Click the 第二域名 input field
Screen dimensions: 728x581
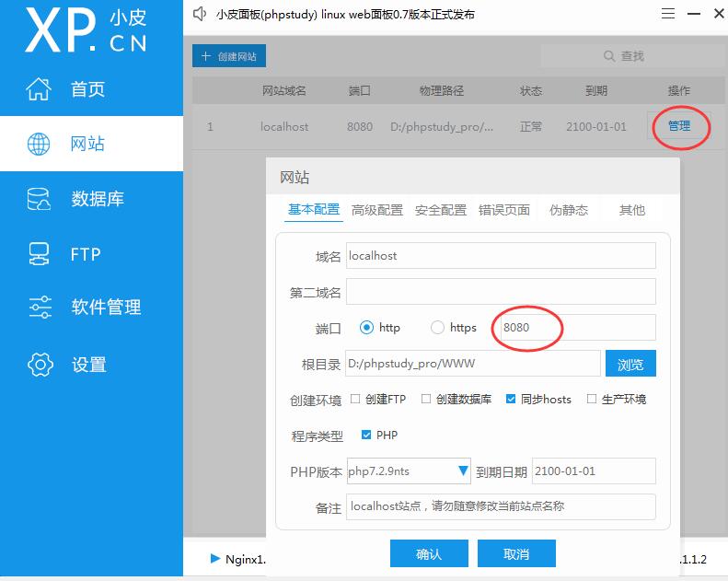(501, 292)
